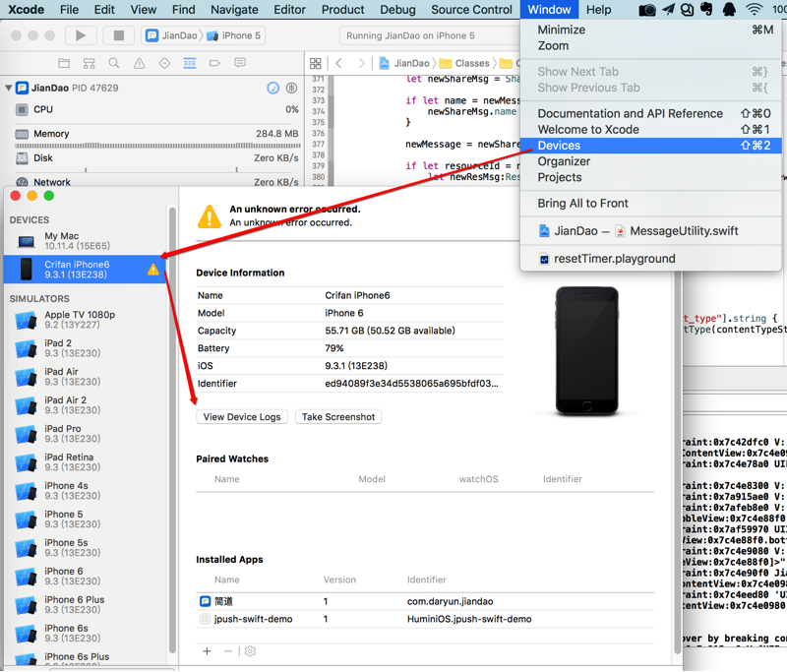Image resolution: width=787 pixels, height=672 pixels.
Task: Select iPad 2 simulator
Action: (86, 348)
